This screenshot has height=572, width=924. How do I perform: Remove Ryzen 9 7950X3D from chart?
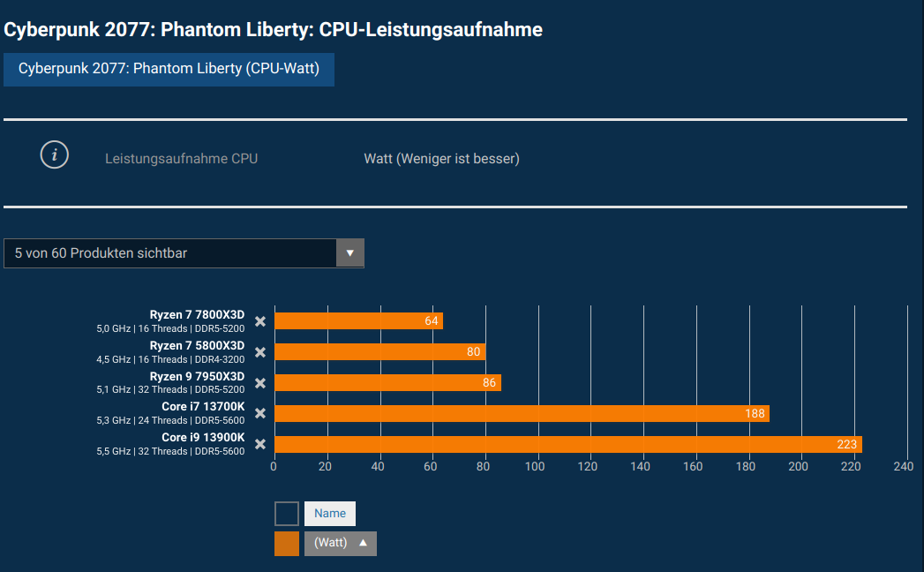tap(259, 383)
